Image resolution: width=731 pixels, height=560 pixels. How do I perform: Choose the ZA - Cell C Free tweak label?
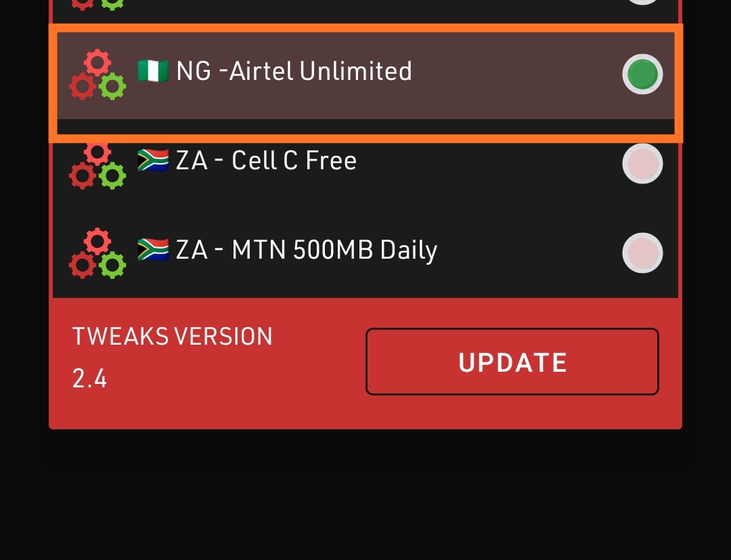click(x=266, y=160)
